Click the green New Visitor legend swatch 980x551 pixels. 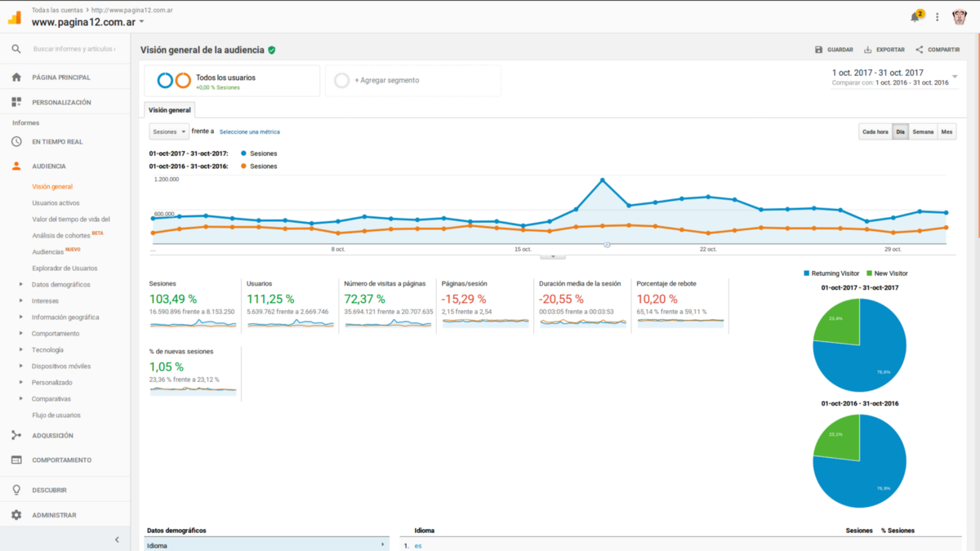[870, 273]
